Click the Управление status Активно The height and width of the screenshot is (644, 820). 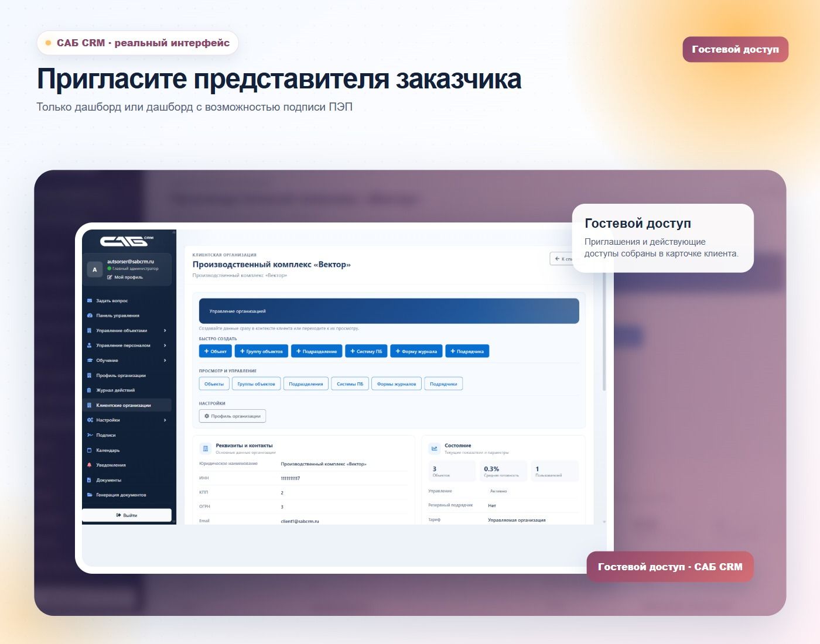pos(498,491)
